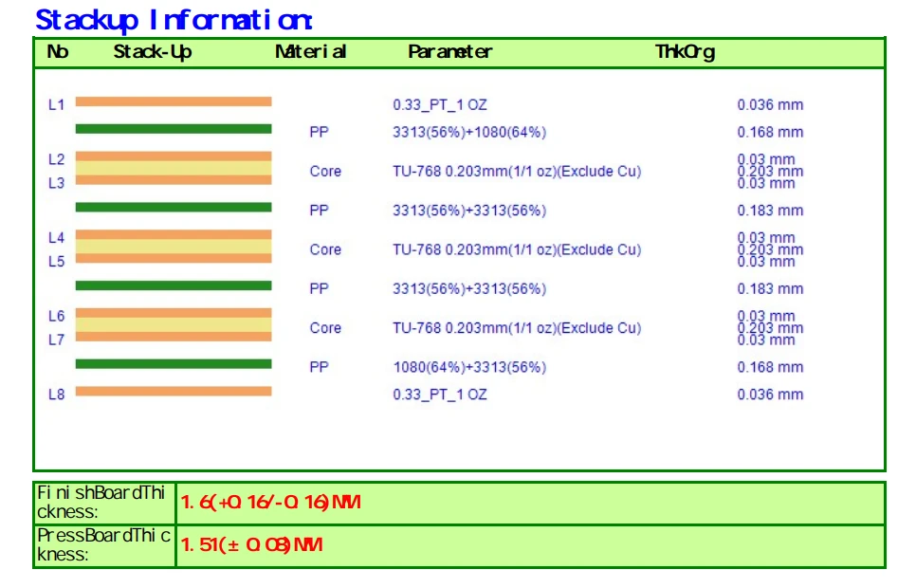Select "0.168 mm" thickness above L8
The width and height of the screenshot is (916, 588).
coord(770,367)
